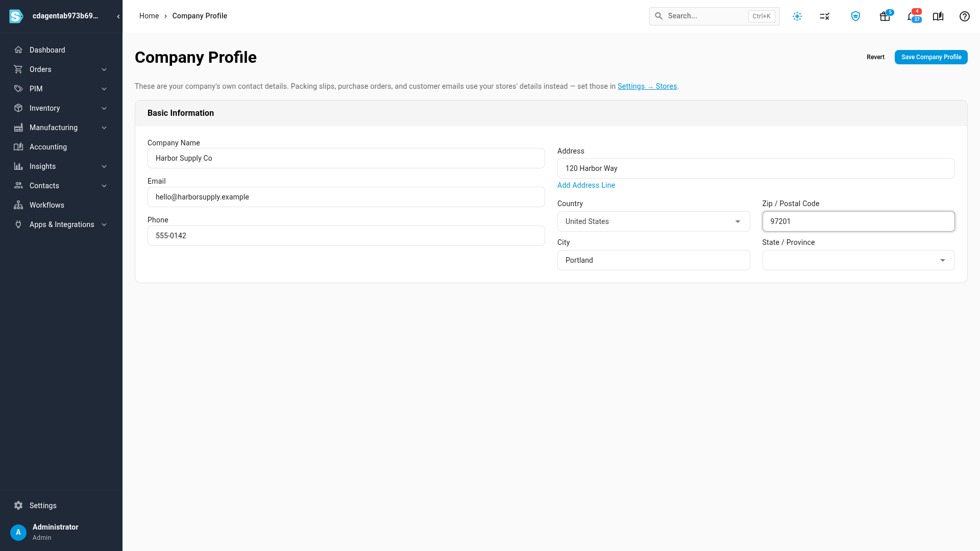980x551 pixels.
Task: Open the Dashboard menu item
Action: (61, 50)
